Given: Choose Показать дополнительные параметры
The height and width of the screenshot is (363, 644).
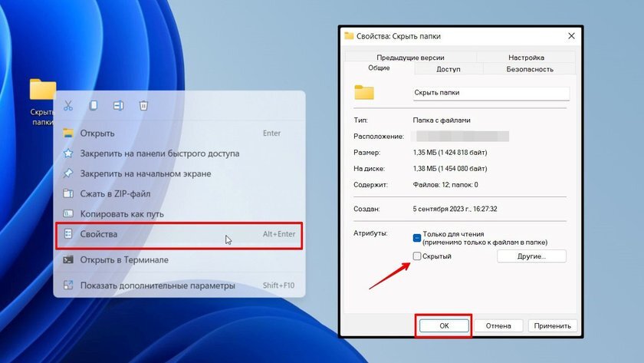Looking at the screenshot, I should click(179, 285).
